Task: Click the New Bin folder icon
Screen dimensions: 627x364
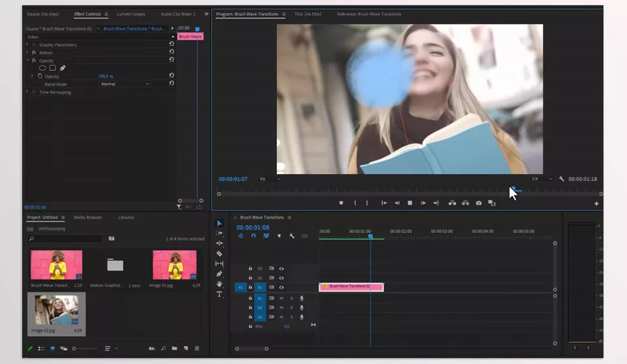Action: 174,348
